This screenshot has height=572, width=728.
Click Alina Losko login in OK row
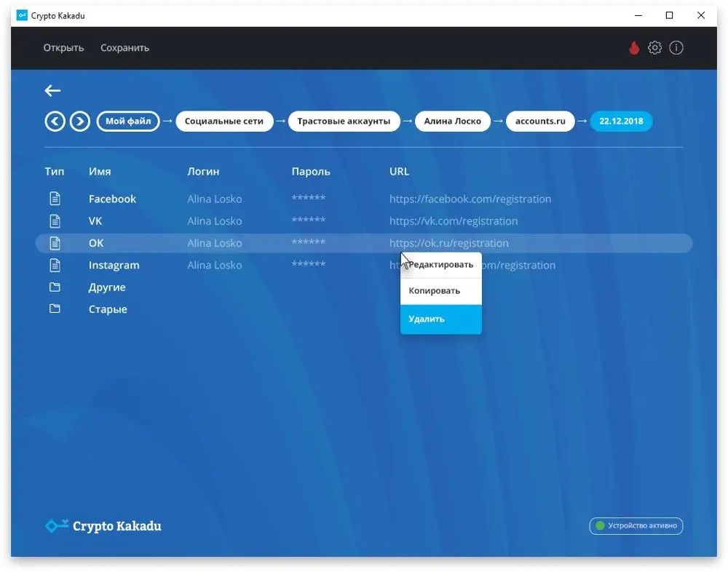[x=215, y=243]
